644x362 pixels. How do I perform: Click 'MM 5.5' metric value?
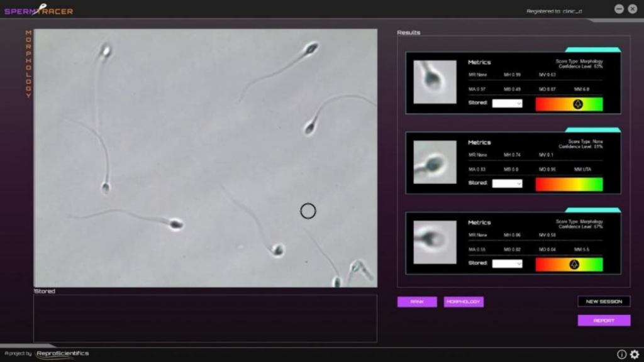(x=582, y=249)
